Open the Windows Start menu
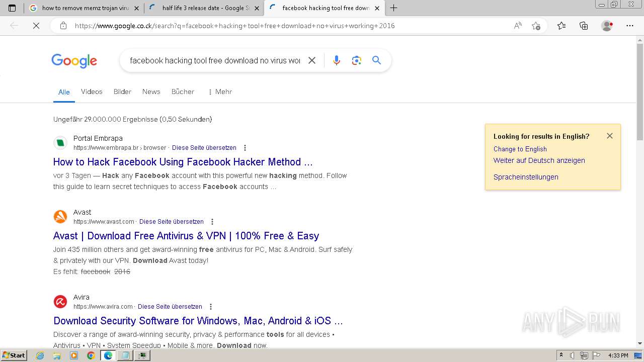Viewport: 644px width, 362px height. coord(14,355)
